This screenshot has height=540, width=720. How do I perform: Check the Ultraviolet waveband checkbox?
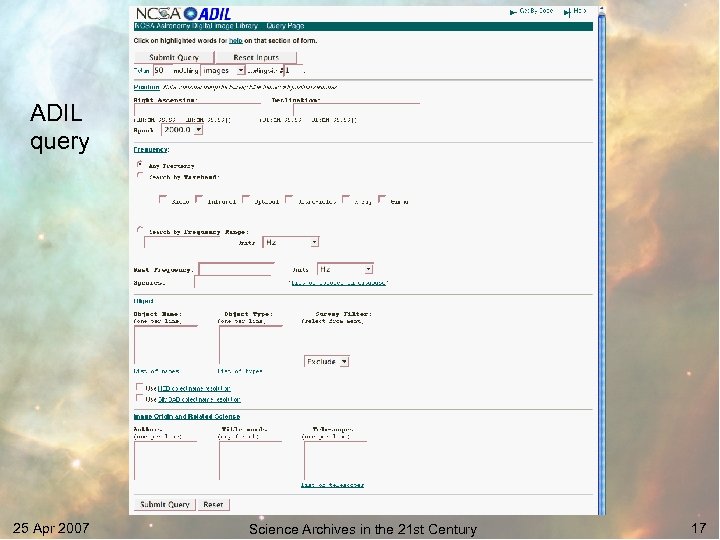tap(288, 199)
